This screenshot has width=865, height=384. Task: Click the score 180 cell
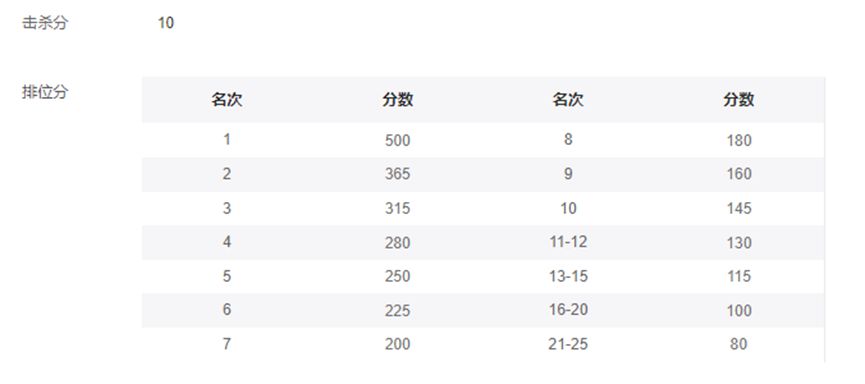pos(739,140)
